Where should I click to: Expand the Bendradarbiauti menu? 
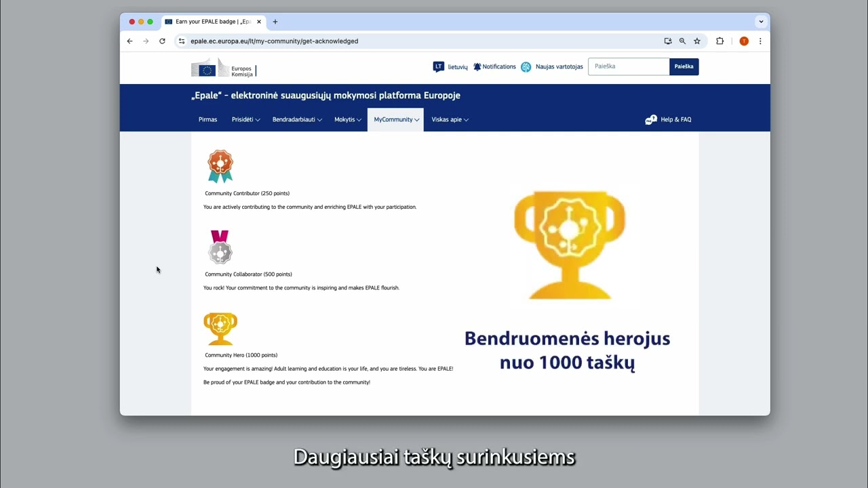coord(297,119)
